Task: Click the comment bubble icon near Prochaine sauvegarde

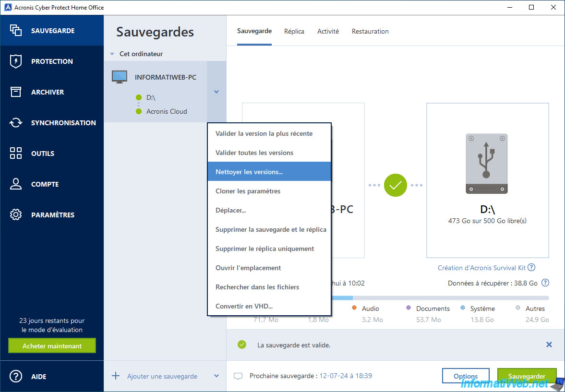Action: pos(238,376)
